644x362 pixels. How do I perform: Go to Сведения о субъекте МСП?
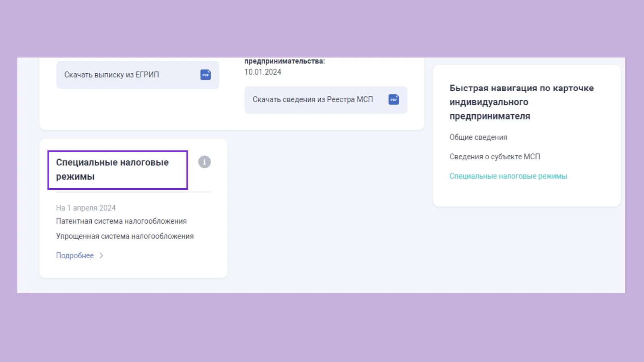click(x=495, y=156)
